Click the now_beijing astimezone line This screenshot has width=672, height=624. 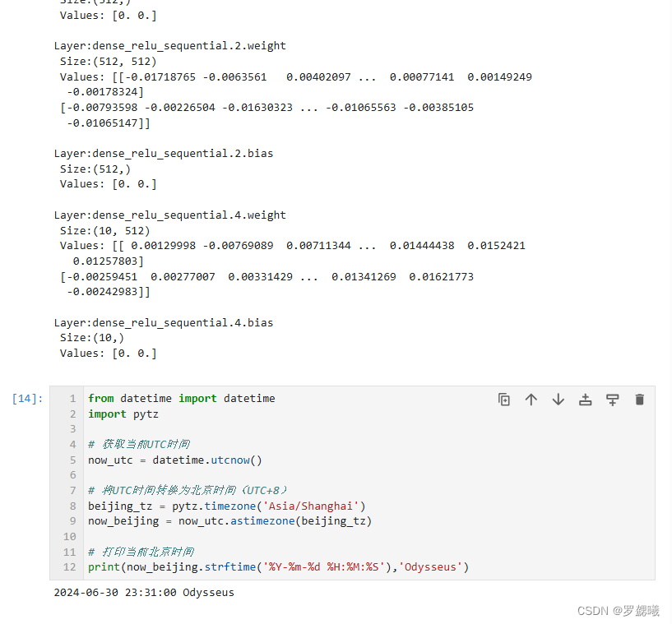tap(229, 521)
